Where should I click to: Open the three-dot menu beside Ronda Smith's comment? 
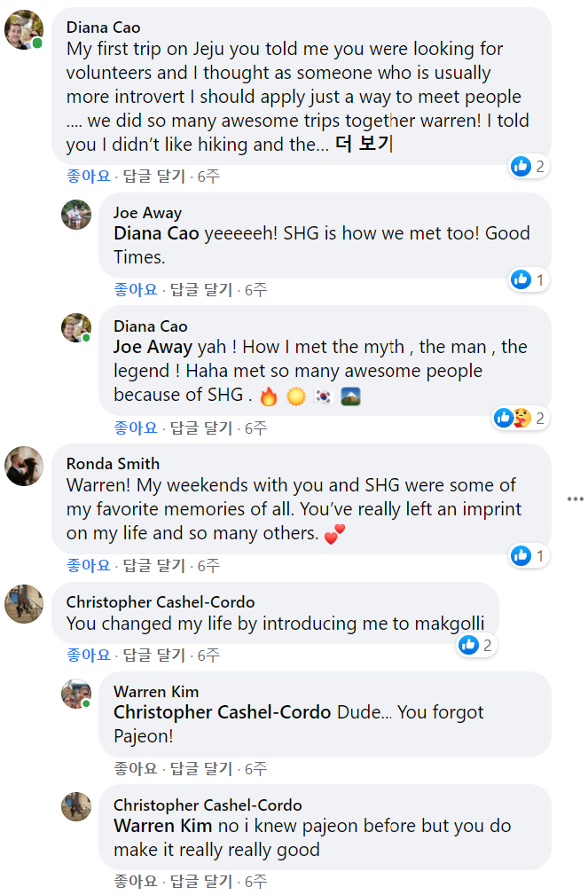click(576, 499)
